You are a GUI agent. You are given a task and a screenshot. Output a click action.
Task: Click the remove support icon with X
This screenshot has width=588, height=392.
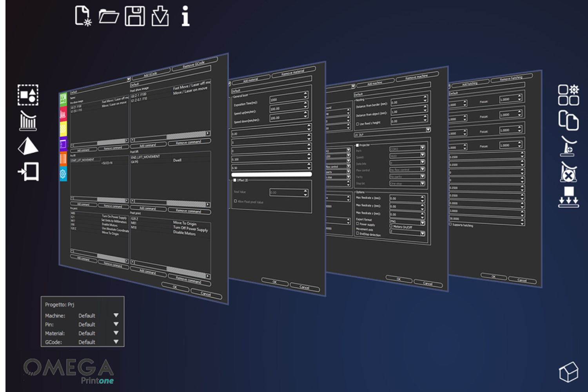tap(568, 172)
